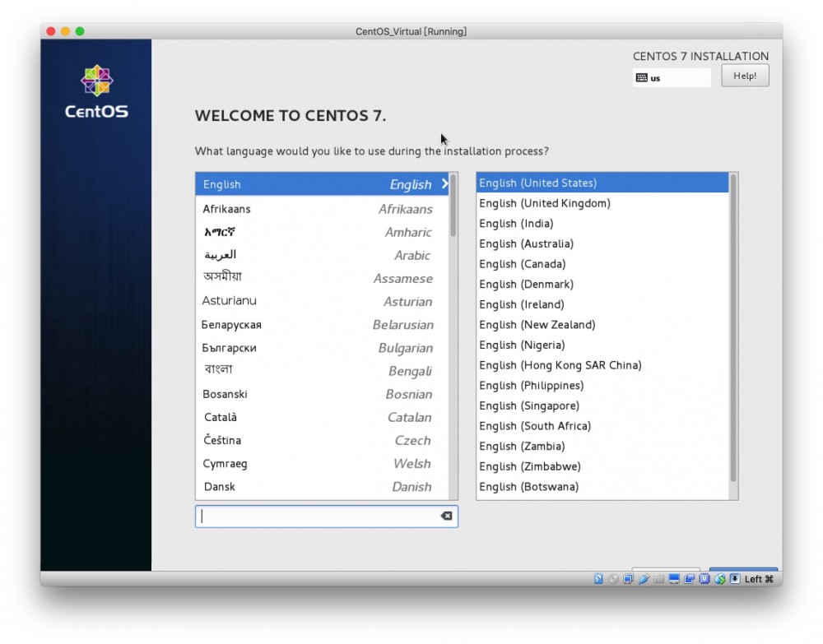Click the keyboard layout 'us' indicator
Screen dimensions: 823x644
pyautogui.click(x=672, y=77)
